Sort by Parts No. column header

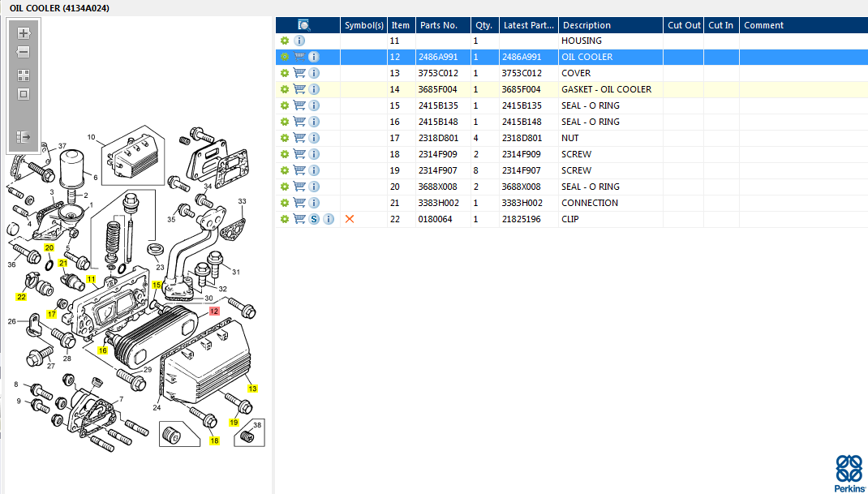pos(444,25)
